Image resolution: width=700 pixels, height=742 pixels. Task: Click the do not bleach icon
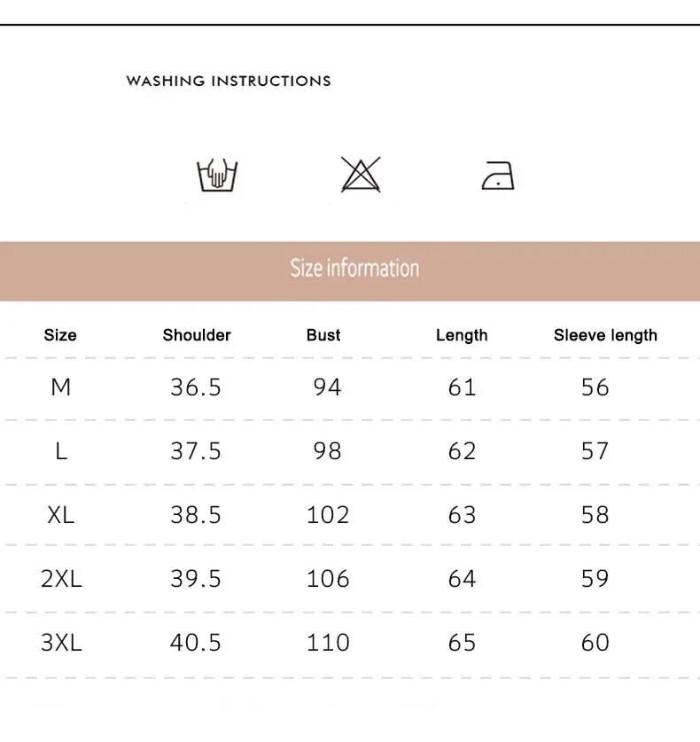361,175
